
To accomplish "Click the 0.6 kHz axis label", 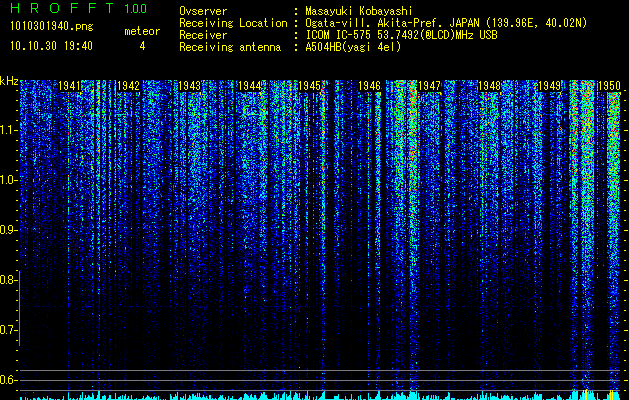I will click(x=8, y=380).
